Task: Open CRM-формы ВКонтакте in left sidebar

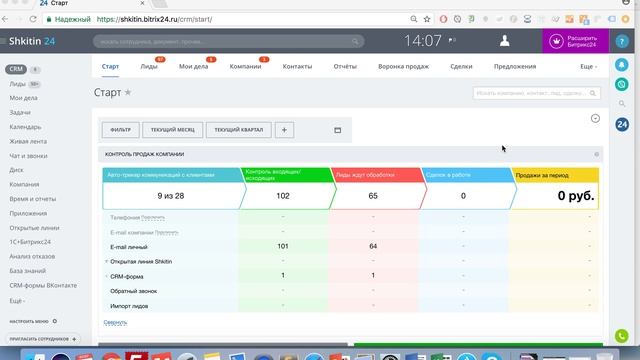Action: pyautogui.click(x=43, y=285)
